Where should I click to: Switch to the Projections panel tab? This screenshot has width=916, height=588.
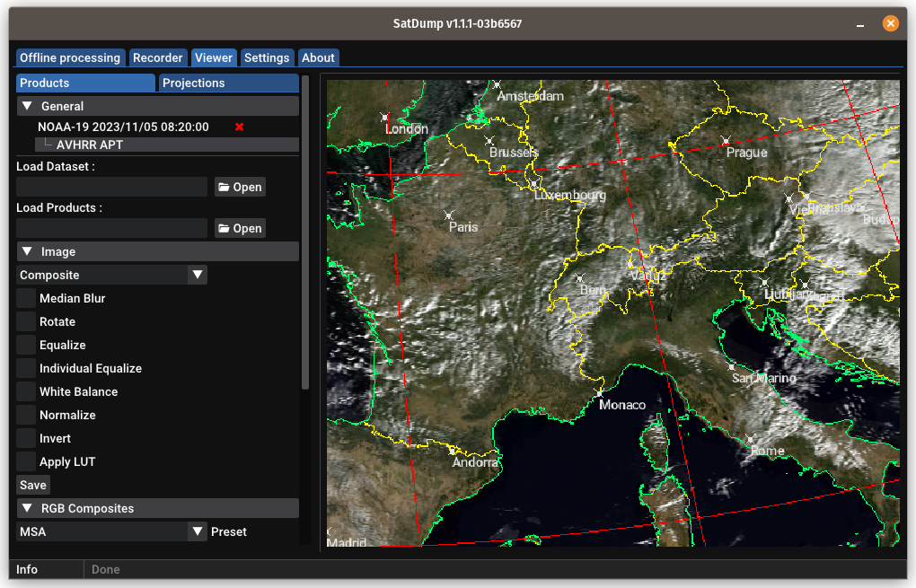tap(229, 83)
